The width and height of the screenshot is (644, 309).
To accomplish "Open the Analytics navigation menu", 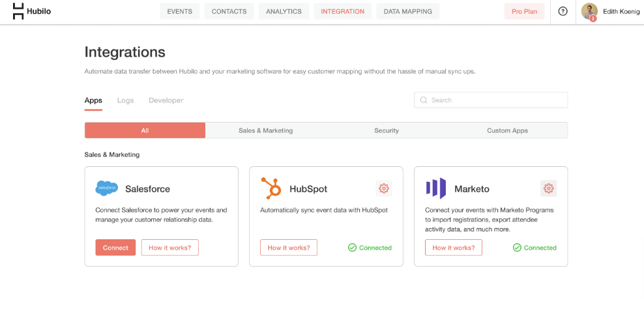I will click(284, 12).
